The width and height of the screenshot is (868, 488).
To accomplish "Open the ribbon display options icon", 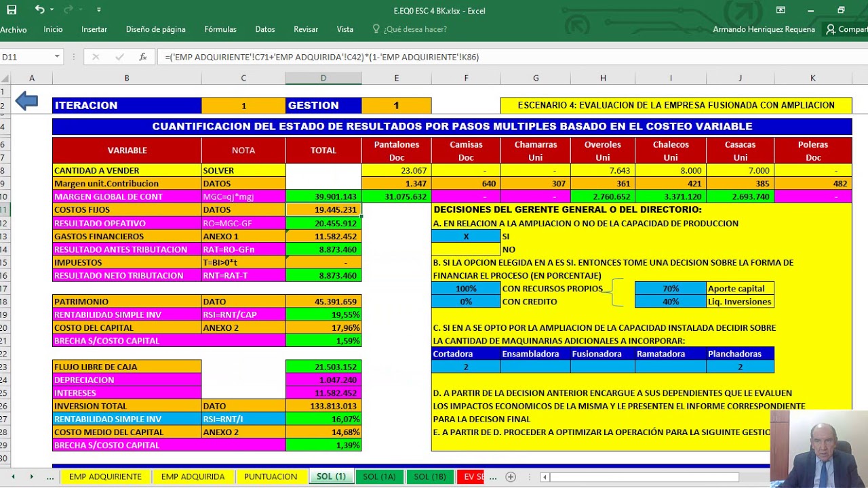I will tap(781, 10).
